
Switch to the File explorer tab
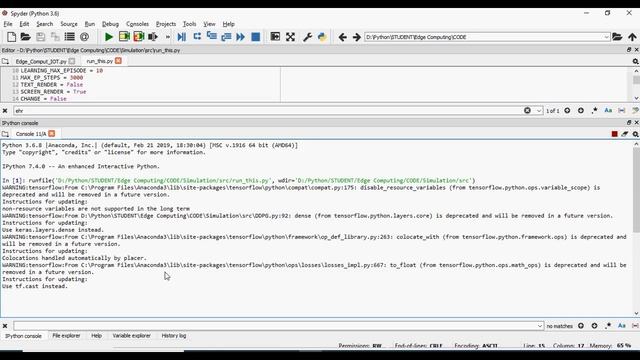pyautogui.click(x=66, y=336)
